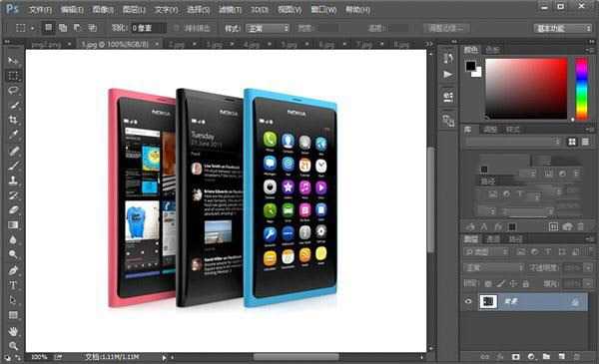Select the Zoom tool in the toolbox
Viewport: 599px width, 364px height.
pyautogui.click(x=13, y=346)
